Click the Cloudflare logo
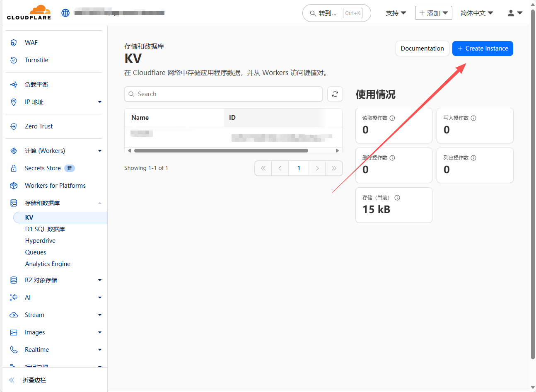 click(29, 12)
